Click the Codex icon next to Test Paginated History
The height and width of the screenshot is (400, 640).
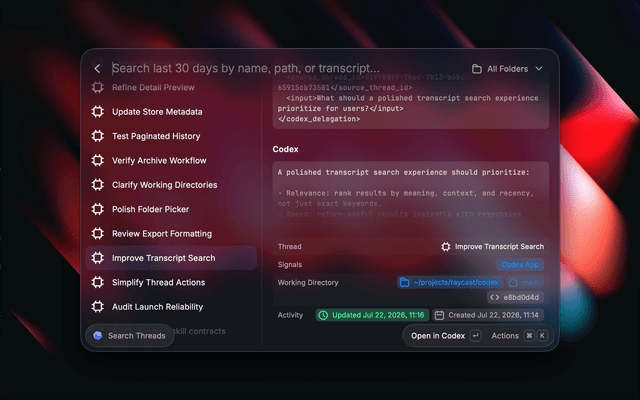(x=98, y=136)
